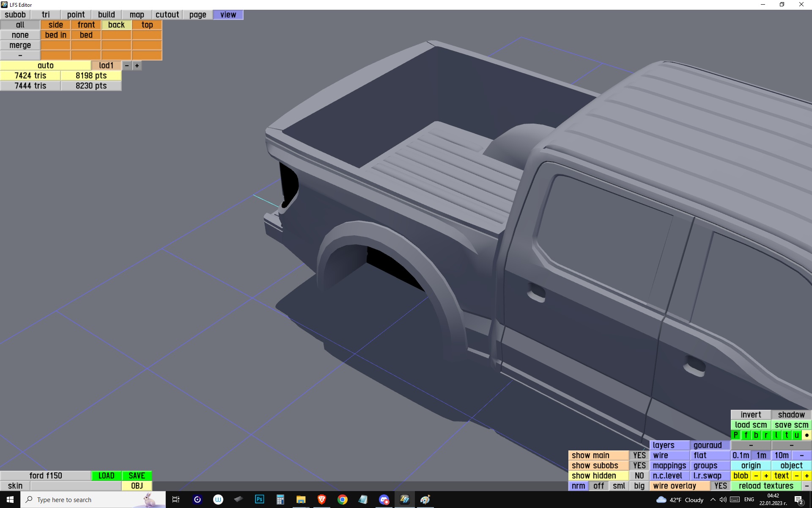This screenshot has width=812, height=508.
Task: Click the Brave browser taskbar icon
Action: 321,500
